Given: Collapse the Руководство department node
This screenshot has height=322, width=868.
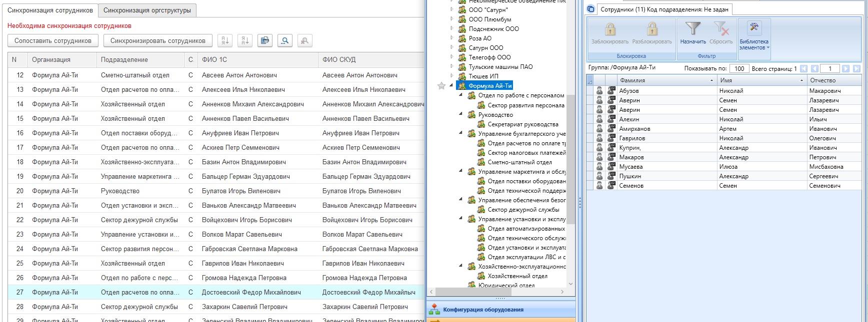Looking at the screenshot, I should [x=461, y=114].
